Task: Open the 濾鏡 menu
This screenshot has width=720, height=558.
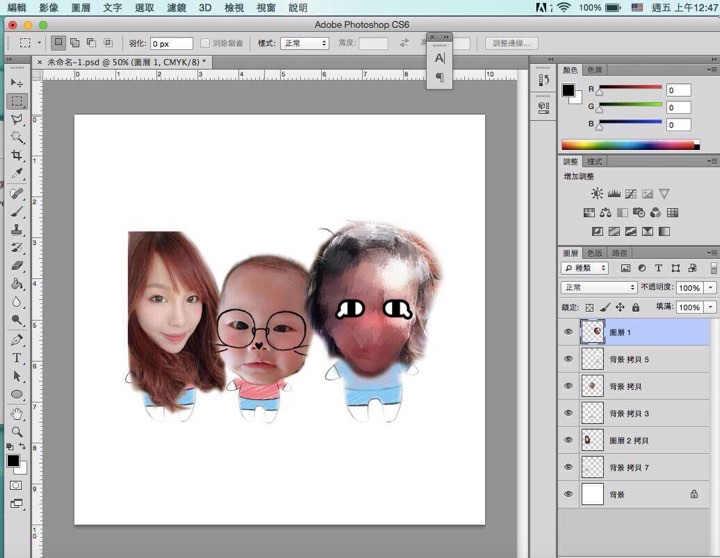Action: pos(177,7)
